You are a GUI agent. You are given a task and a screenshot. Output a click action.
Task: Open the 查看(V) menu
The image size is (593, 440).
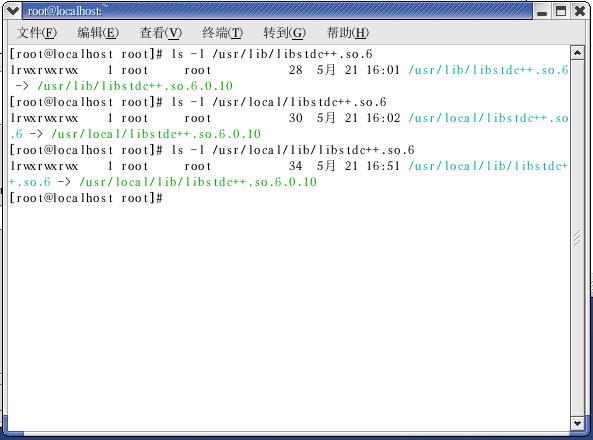[161, 33]
